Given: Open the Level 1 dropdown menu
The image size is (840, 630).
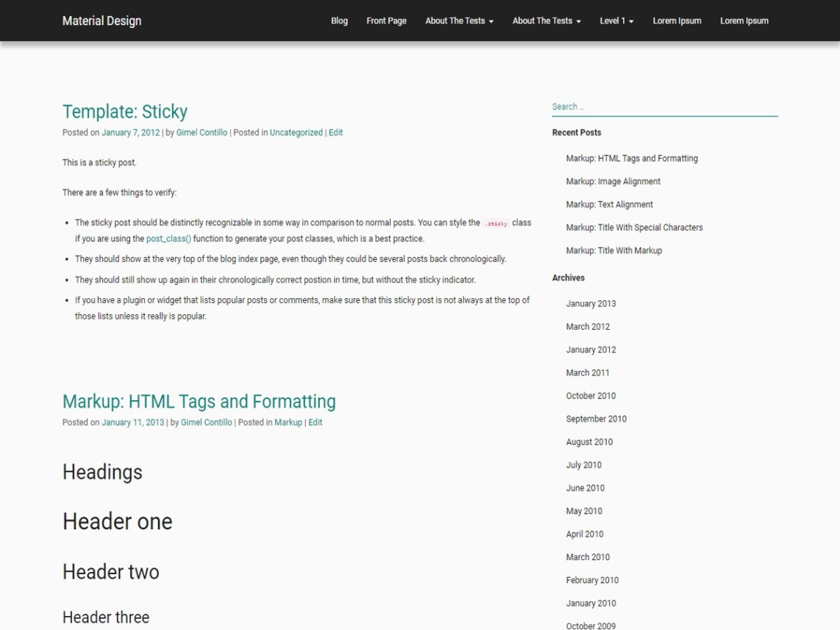Looking at the screenshot, I should click(x=616, y=21).
